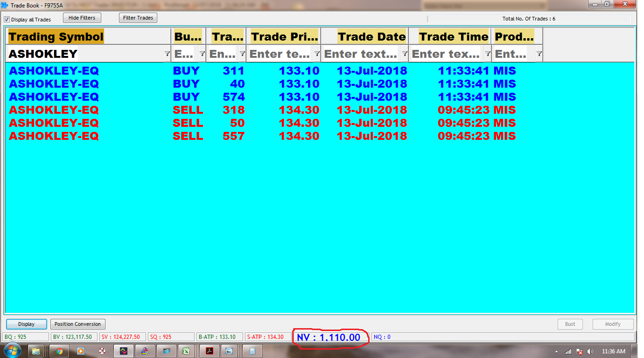Click the Display button

coord(27,324)
